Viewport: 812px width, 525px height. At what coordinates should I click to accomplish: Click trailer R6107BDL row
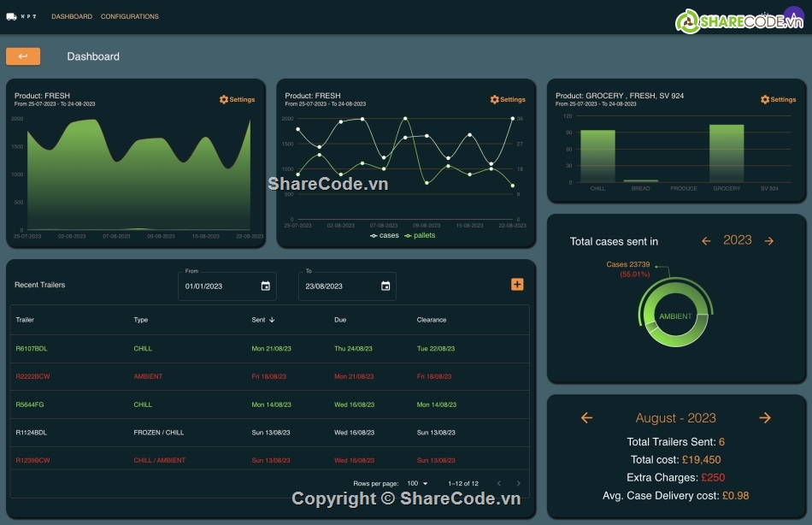(x=32, y=349)
